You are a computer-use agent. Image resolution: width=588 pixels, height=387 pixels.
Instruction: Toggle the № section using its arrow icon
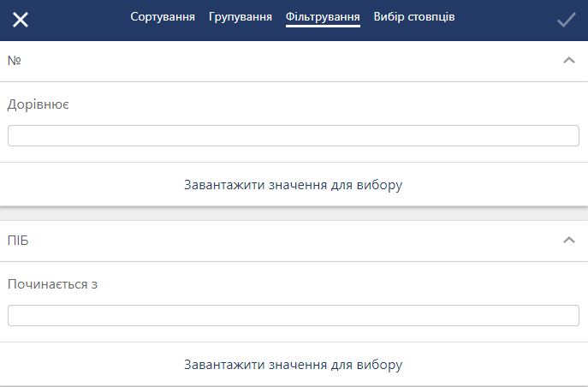pyautogui.click(x=569, y=61)
